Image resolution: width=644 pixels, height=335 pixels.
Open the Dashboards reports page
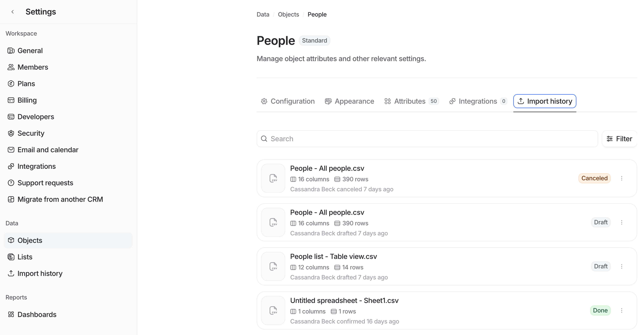click(37, 314)
